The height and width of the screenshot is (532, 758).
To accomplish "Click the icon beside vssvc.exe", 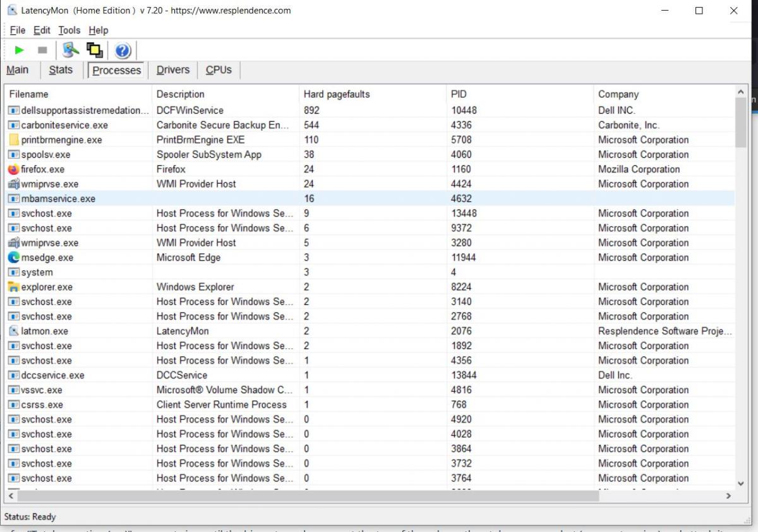I will [x=14, y=390].
